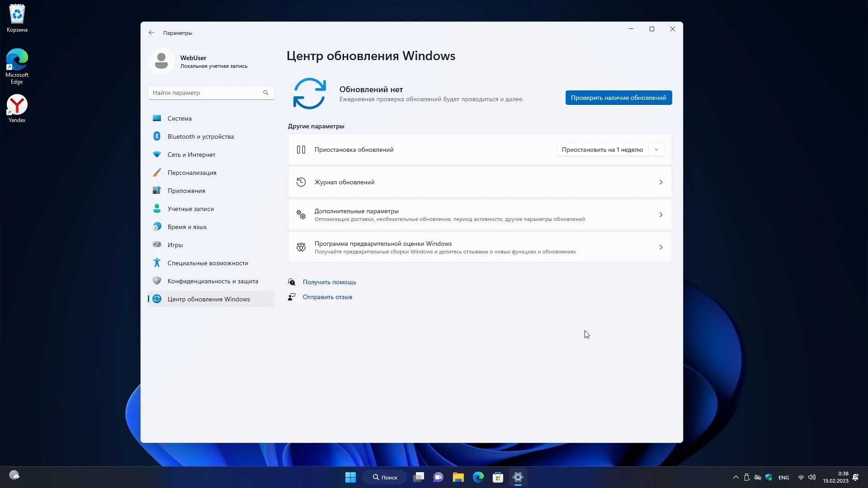
Task: Open Microsoft Store from taskbar
Action: (x=498, y=477)
